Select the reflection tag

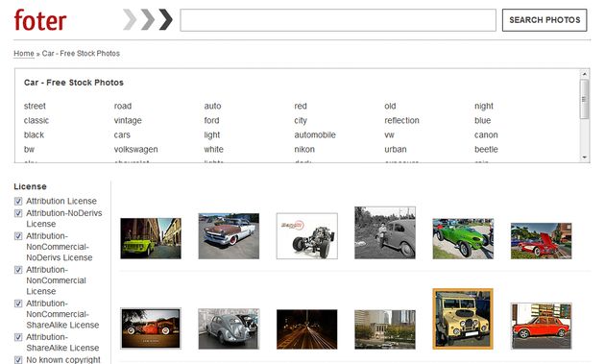[401, 120]
